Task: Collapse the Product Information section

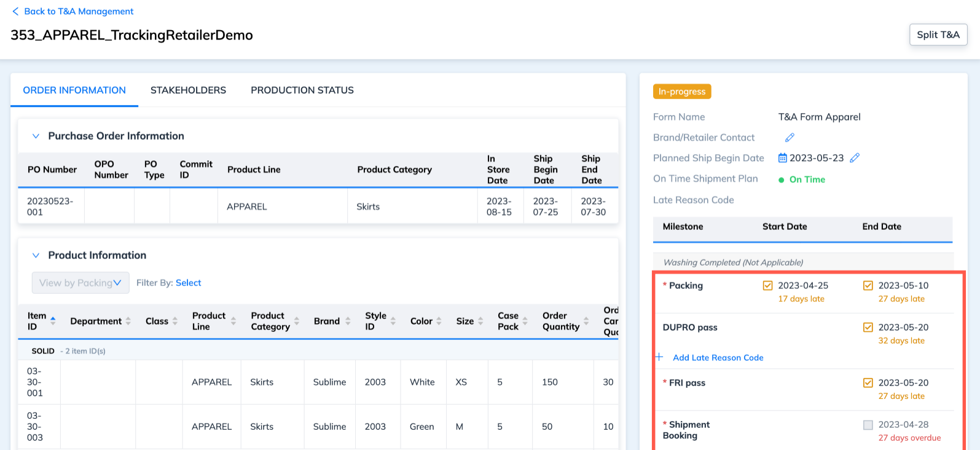Action: click(x=36, y=255)
